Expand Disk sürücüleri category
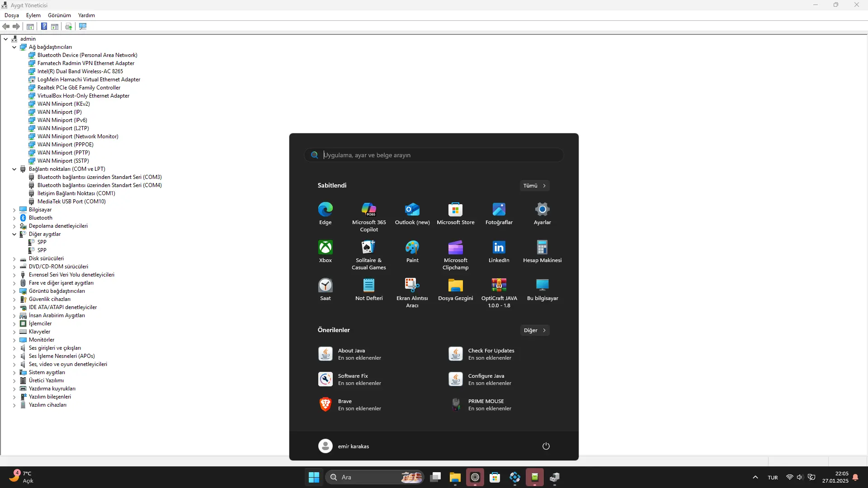Image resolution: width=868 pixels, height=488 pixels. point(14,259)
